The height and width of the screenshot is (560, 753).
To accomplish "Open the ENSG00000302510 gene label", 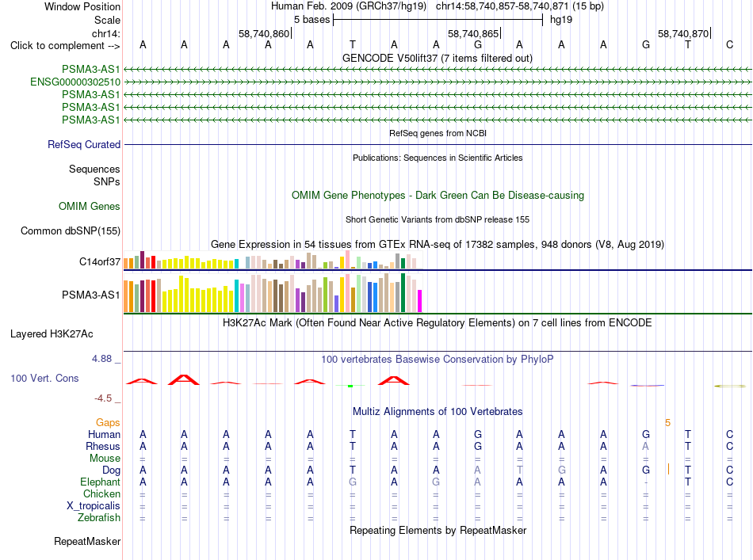I will tap(75, 82).
